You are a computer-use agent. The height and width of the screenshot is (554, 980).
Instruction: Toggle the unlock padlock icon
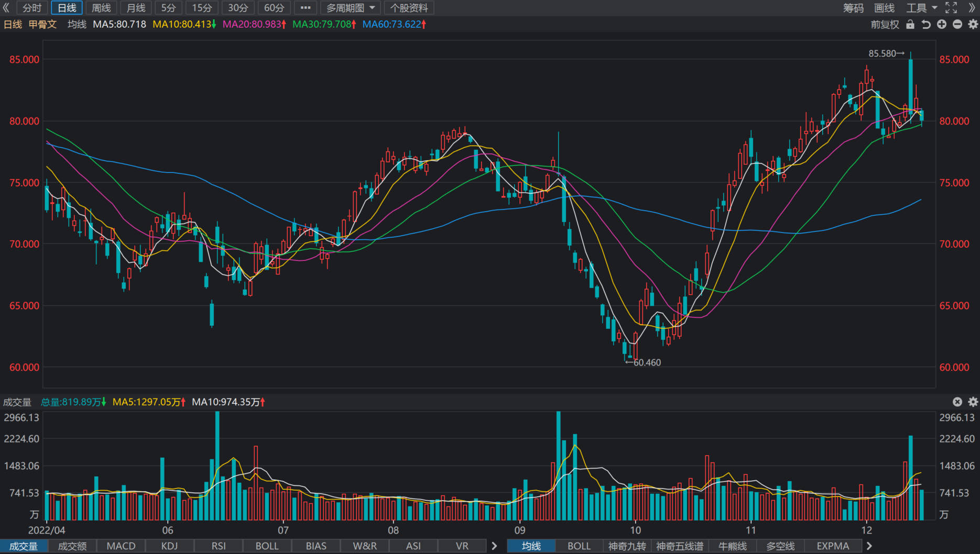point(910,25)
